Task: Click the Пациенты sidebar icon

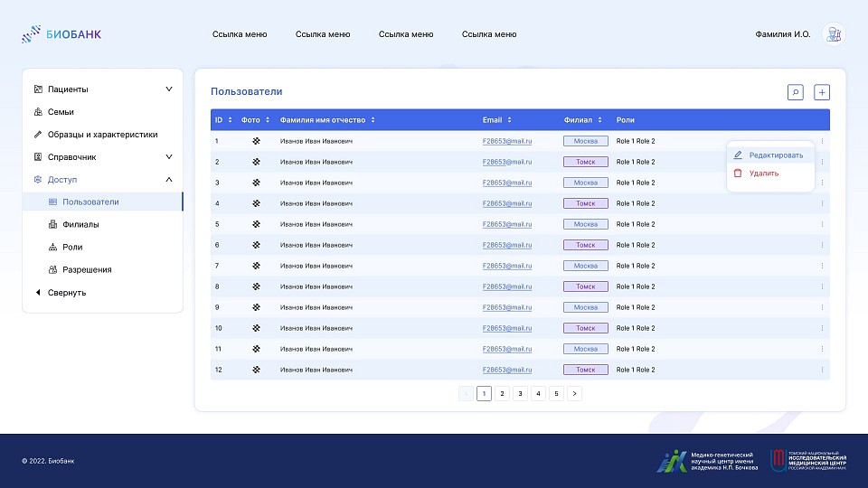Action: pyautogui.click(x=38, y=89)
